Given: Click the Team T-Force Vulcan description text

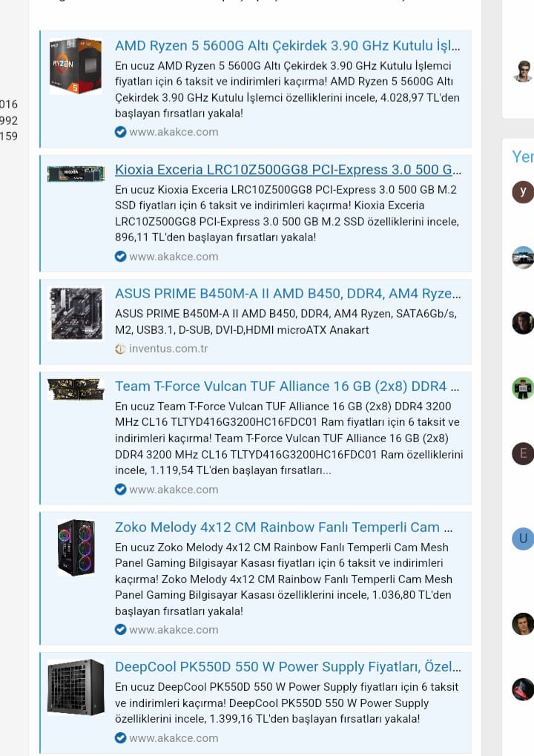Looking at the screenshot, I should point(289,438).
